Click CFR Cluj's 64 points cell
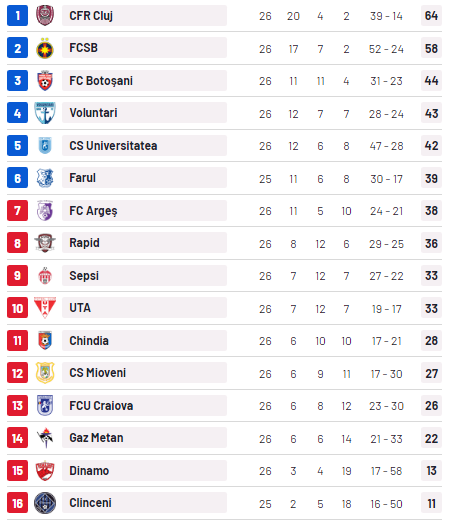Image resolution: width=455 pixels, height=521 pixels. (x=431, y=15)
